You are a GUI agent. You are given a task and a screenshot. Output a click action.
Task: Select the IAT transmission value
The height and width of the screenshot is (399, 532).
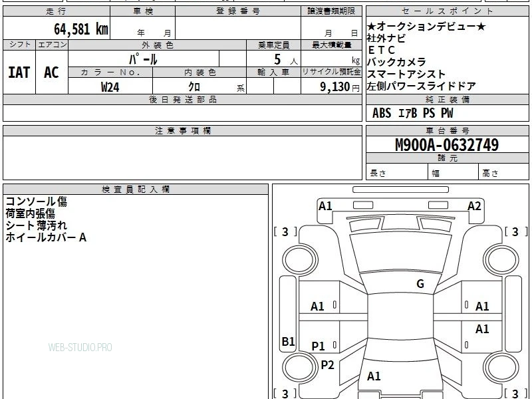(19, 72)
